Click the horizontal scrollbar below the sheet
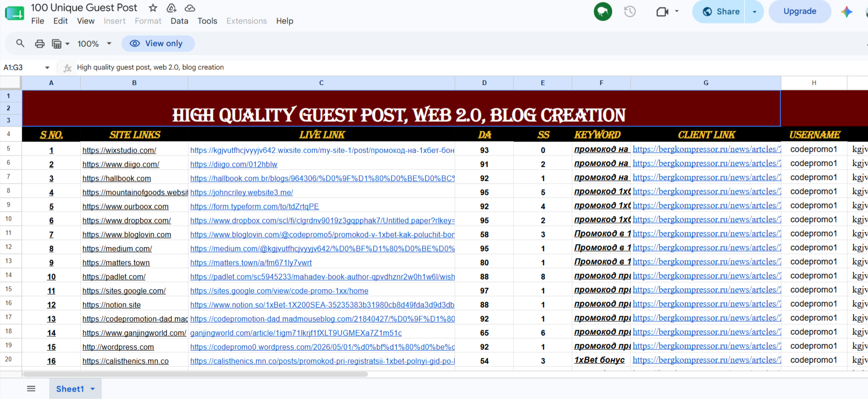The height and width of the screenshot is (399, 868). click(195, 374)
